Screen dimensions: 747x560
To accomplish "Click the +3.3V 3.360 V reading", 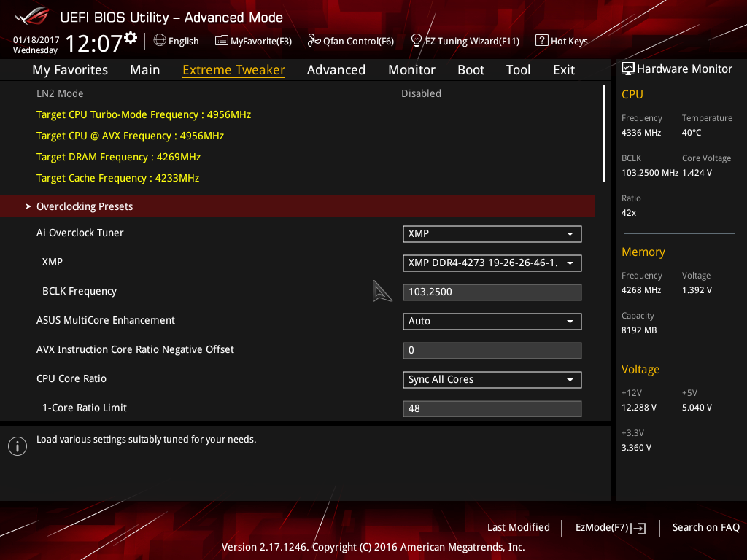I will 636,447.
